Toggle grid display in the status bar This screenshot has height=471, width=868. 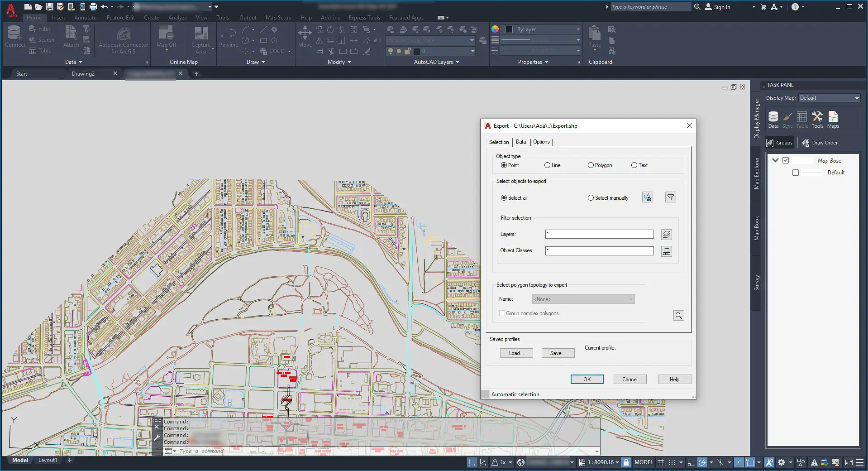point(661,462)
